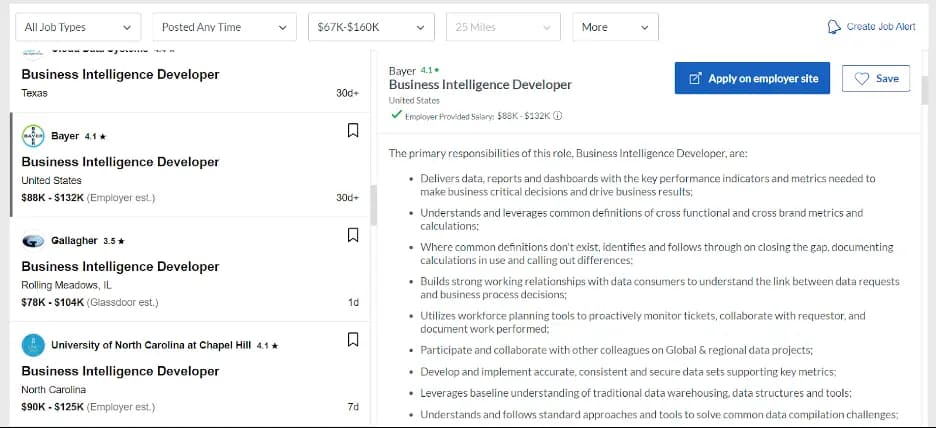Open Gallagher Business Intelligence Developer listing title
Image resolution: width=936 pixels, height=428 pixels.
[120, 266]
